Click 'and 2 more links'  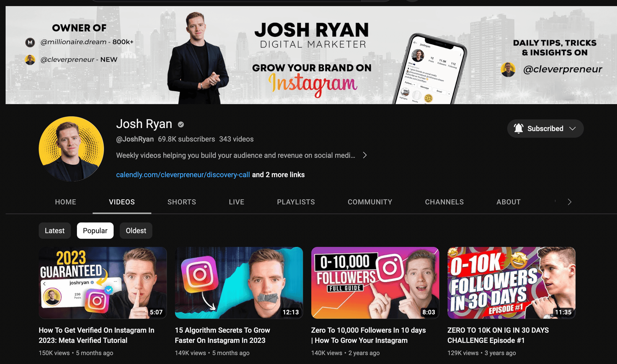click(278, 175)
